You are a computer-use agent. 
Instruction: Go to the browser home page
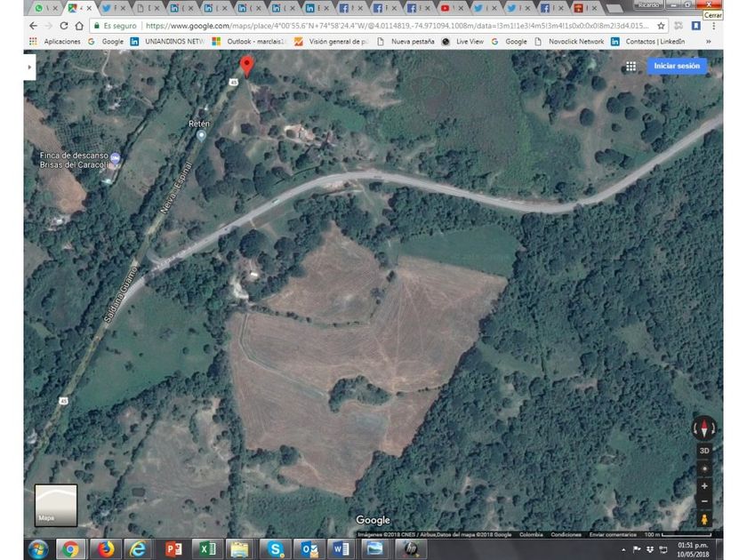point(79,26)
